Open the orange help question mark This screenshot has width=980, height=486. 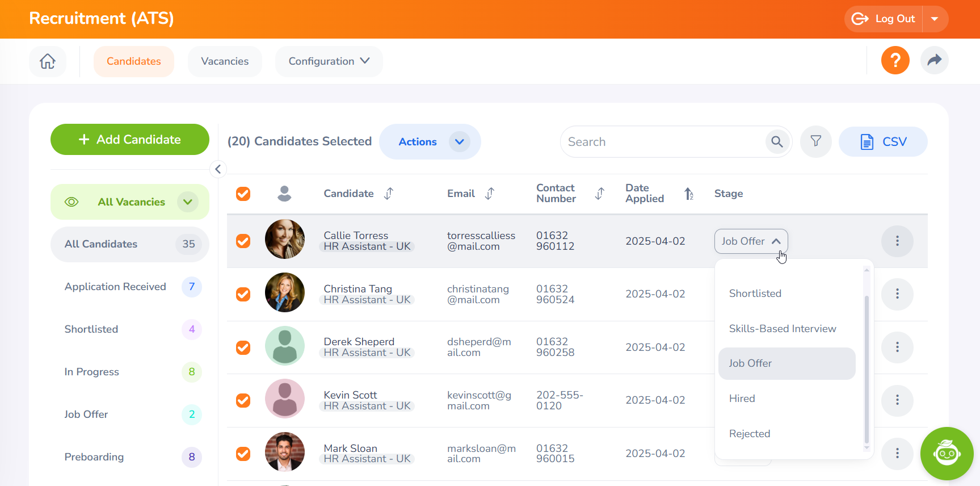point(895,60)
